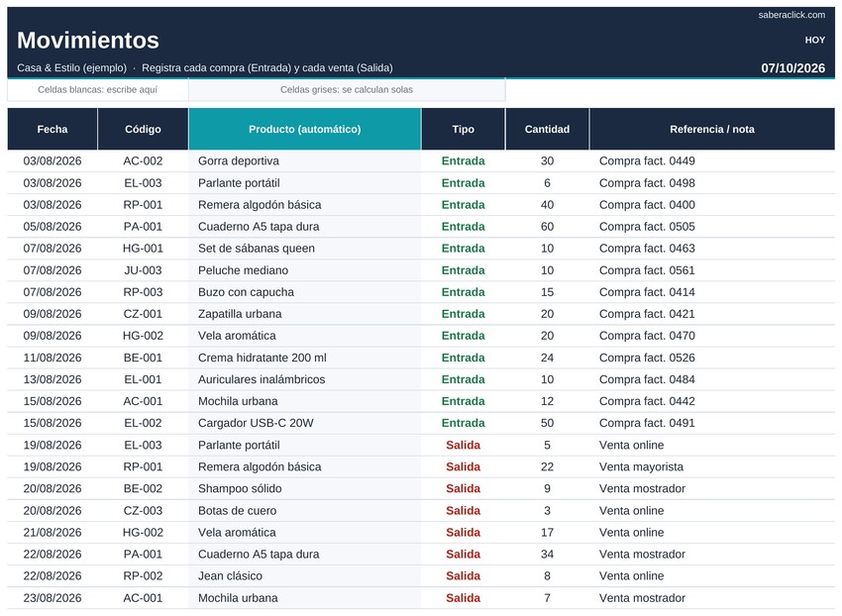Select reference Compra fact. 0498
The width and height of the screenshot is (842, 616).
coord(712,183)
